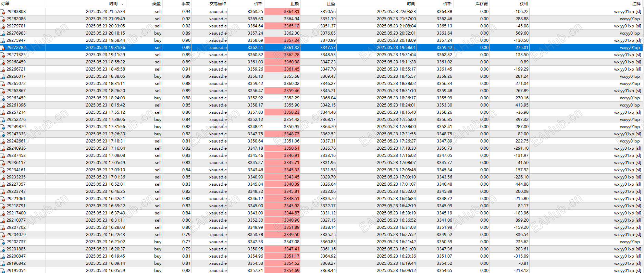
Task: Click the 注释 column header
Action: click(x=586, y=4)
